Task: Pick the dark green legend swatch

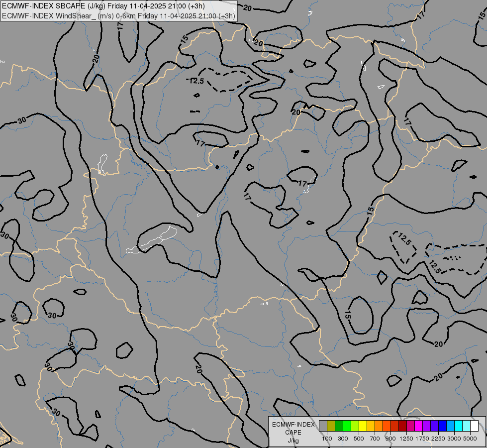Action: (339, 426)
